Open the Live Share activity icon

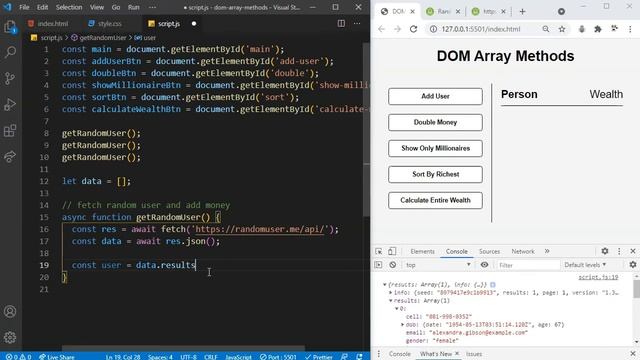pos(10,157)
